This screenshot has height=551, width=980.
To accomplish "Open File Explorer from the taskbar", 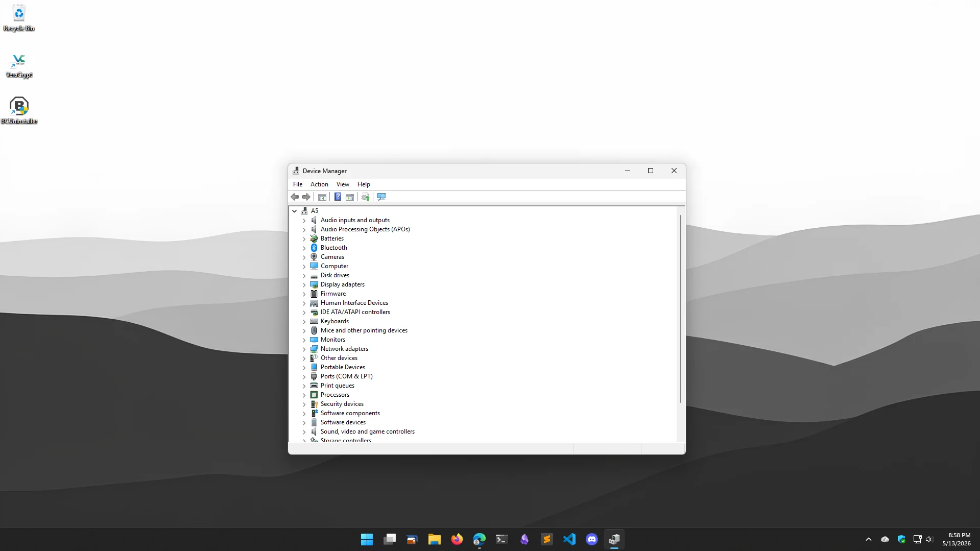I will [435, 539].
